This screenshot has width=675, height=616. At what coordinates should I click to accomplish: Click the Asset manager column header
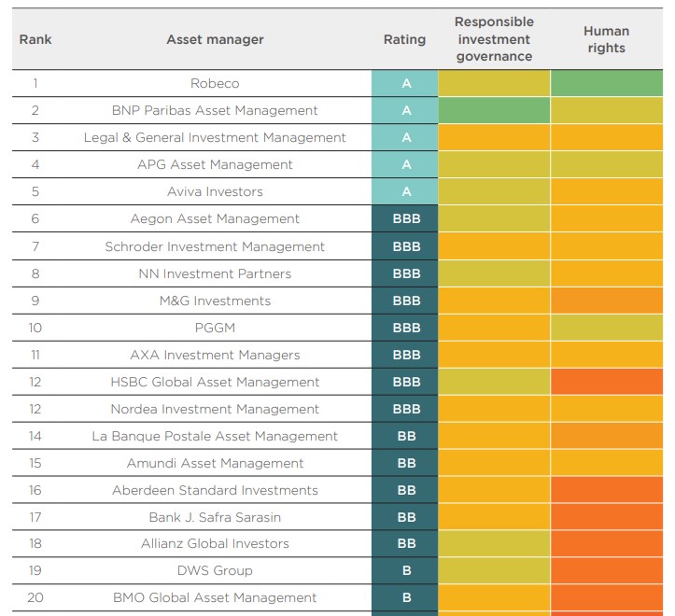click(x=215, y=40)
